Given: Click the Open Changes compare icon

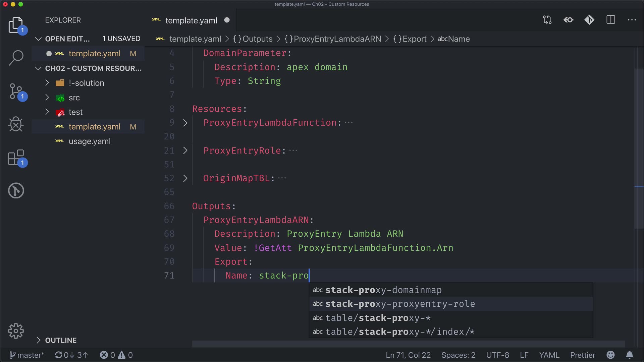Looking at the screenshot, I should (x=547, y=20).
